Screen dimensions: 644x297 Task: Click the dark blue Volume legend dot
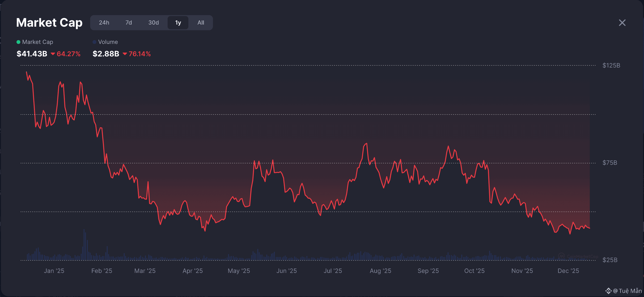coord(94,42)
